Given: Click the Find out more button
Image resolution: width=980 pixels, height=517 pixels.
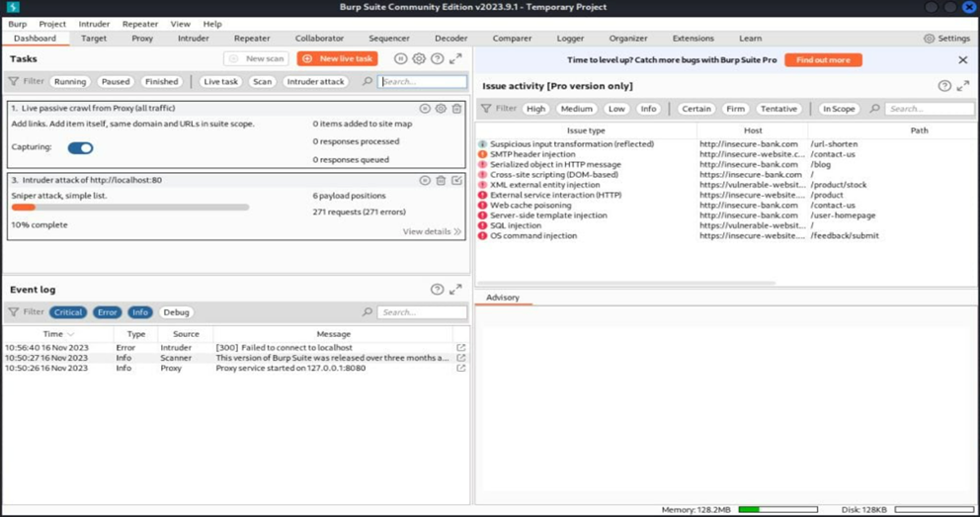Looking at the screenshot, I should click(x=823, y=60).
